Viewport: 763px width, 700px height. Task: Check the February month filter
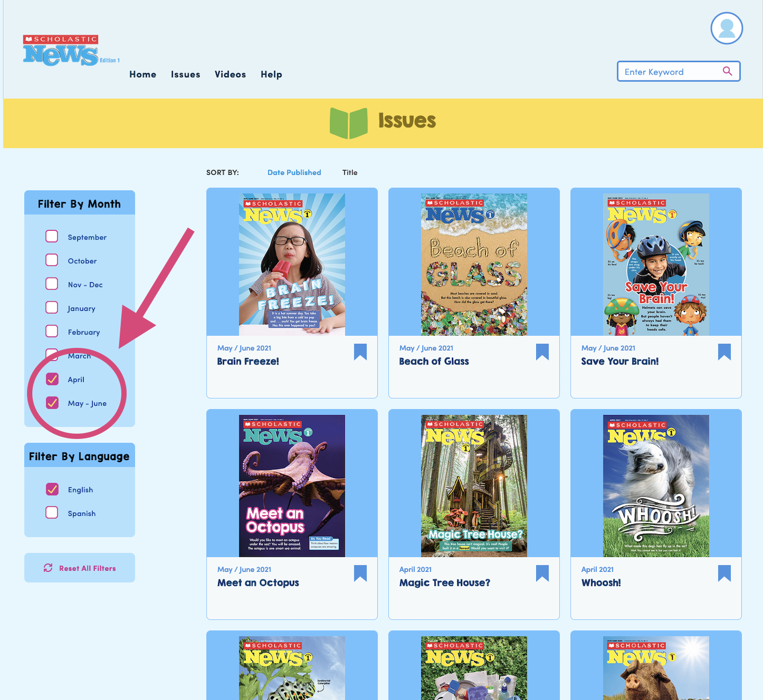[52, 331]
